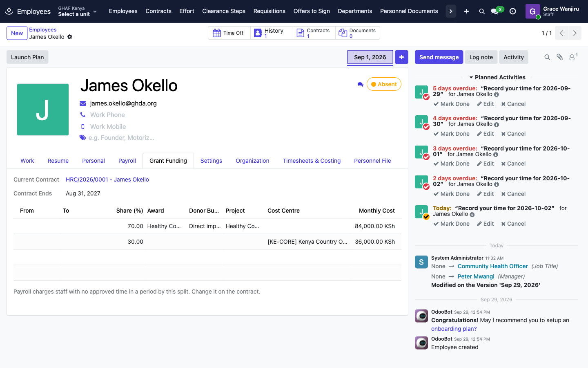Open the Effort menu
This screenshot has width=588, height=368.
coord(187,11)
